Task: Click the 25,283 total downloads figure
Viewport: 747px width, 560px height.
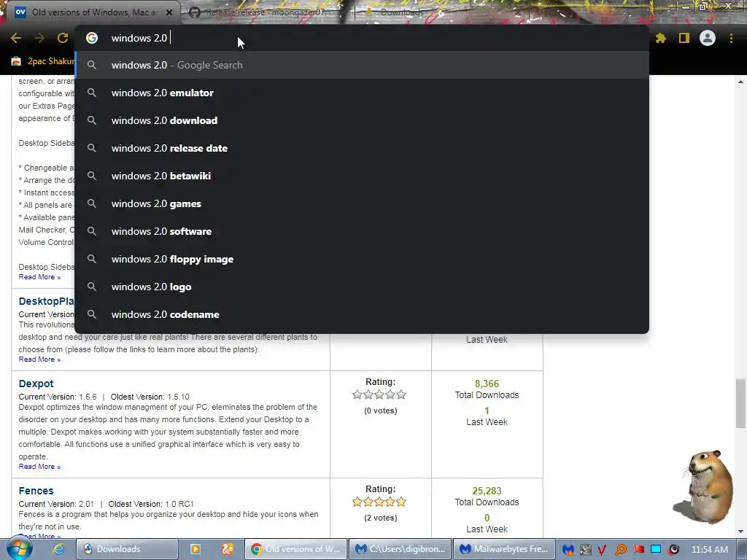Action: pos(487,491)
